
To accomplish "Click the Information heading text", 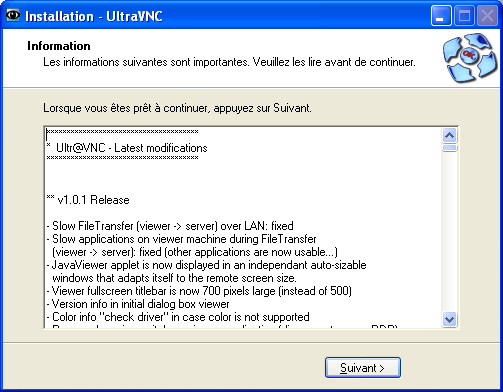I will pyautogui.click(x=59, y=46).
